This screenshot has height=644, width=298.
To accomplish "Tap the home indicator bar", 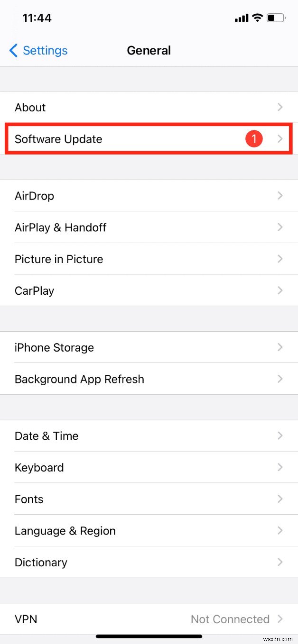I will [149, 637].
